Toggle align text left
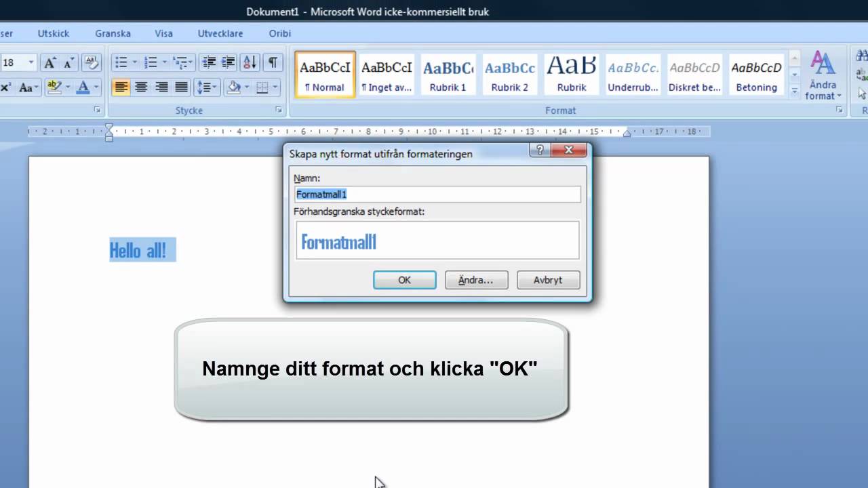 [x=121, y=87]
